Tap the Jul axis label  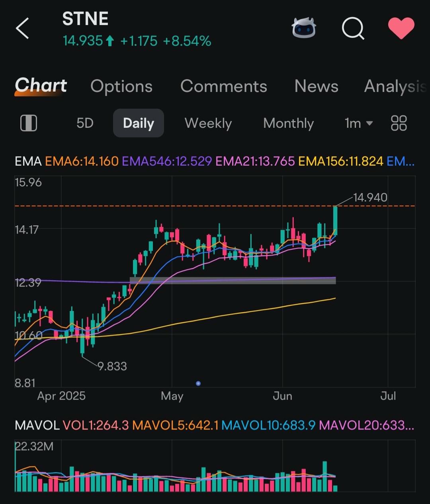pos(388,396)
